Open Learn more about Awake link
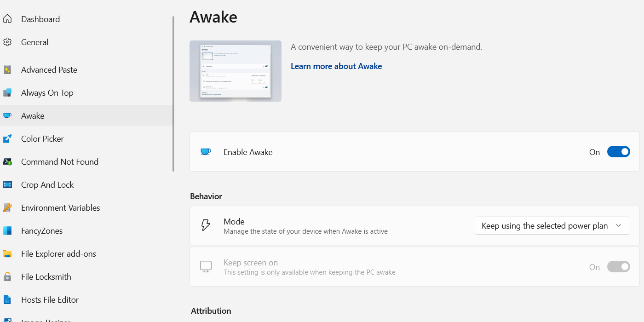The width and height of the screenshot is (644, 322). pos(336,66)
